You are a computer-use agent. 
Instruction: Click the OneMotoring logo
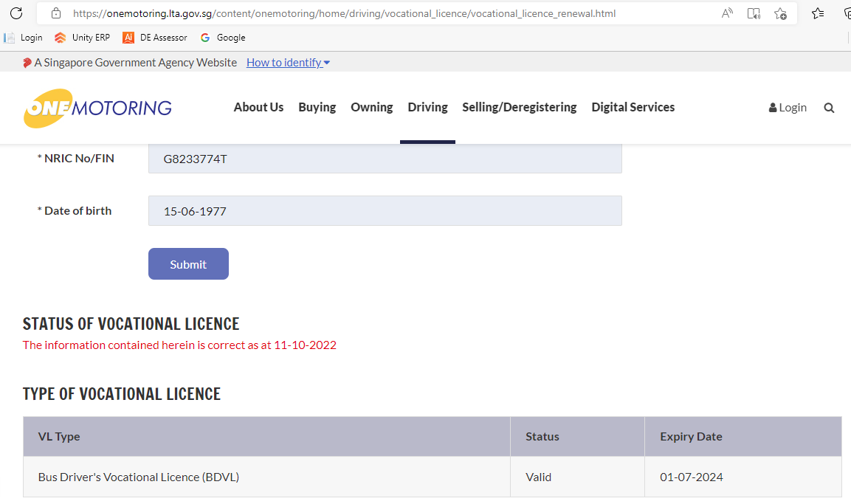(x=97, y=108)
